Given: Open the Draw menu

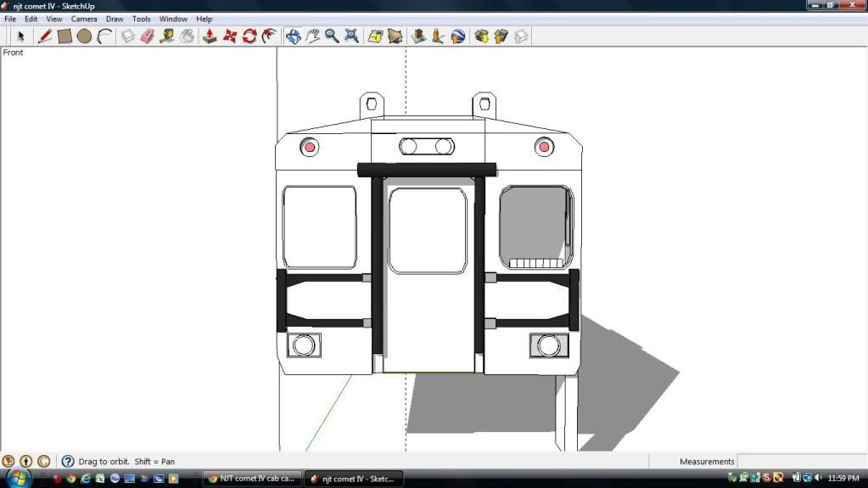Looking at the screenshot, I should point(115,19).
